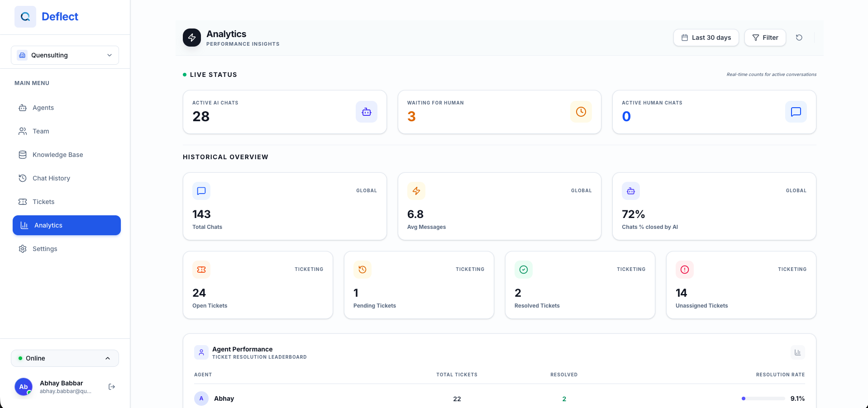Click Abhay's resolution rate progress bar
The height and width of the screenshot is (408, 868).
point(764,399)
